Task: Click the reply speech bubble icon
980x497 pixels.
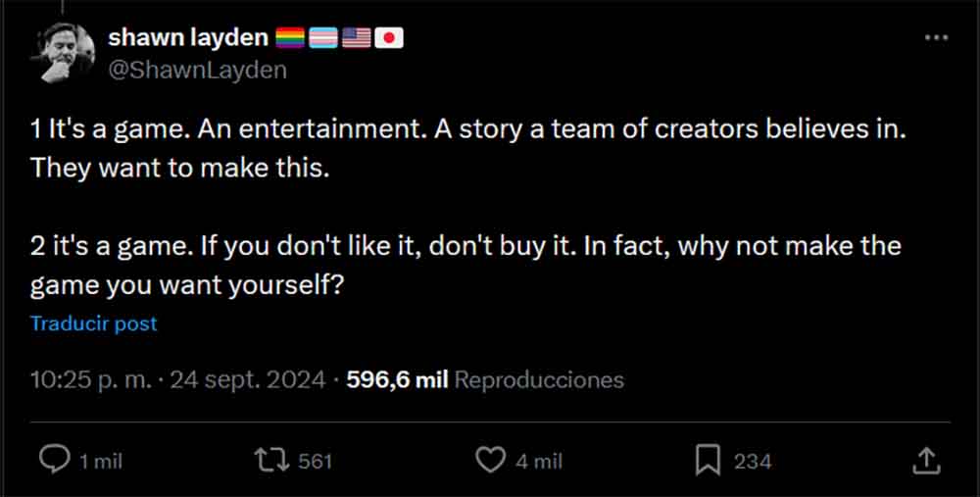Action: point(55,460)
